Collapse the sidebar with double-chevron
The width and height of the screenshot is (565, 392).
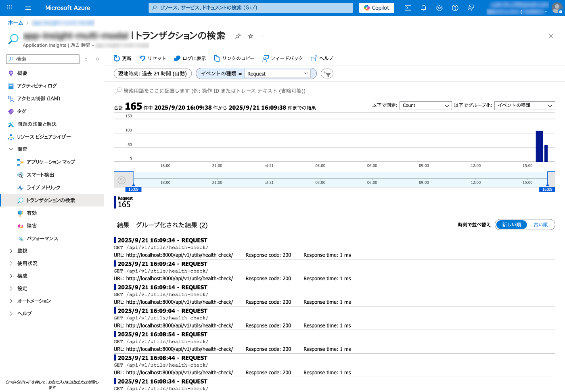(98, 59)
